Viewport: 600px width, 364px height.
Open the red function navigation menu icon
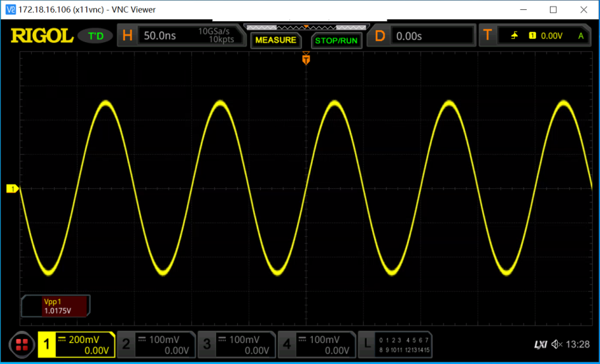coord(23,345)
